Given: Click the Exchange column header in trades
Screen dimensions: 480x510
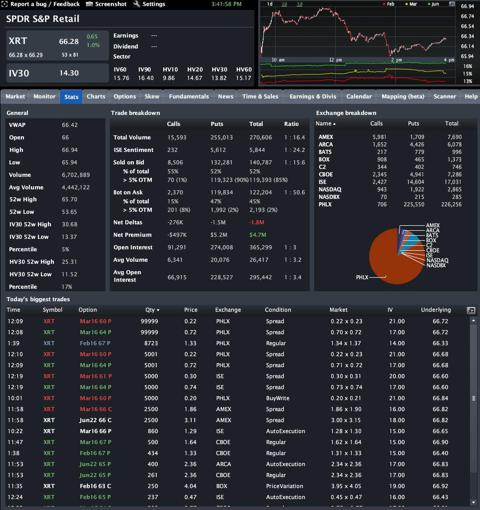Looking at the screenshot, I should click(228, 310).
